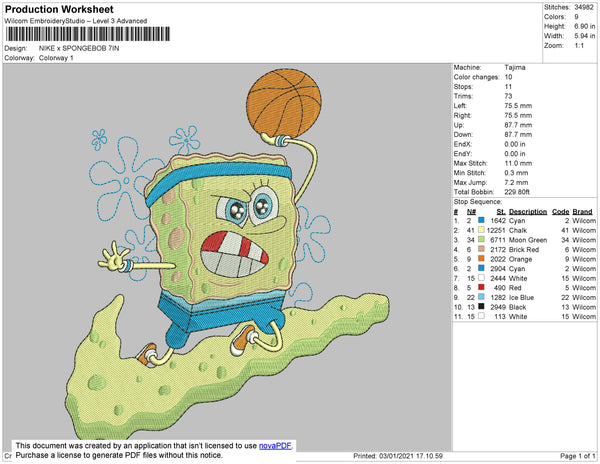The height and width of the screenshot is (464, 600).
Task: Click the 'Brand' column header
Action: 582,212
